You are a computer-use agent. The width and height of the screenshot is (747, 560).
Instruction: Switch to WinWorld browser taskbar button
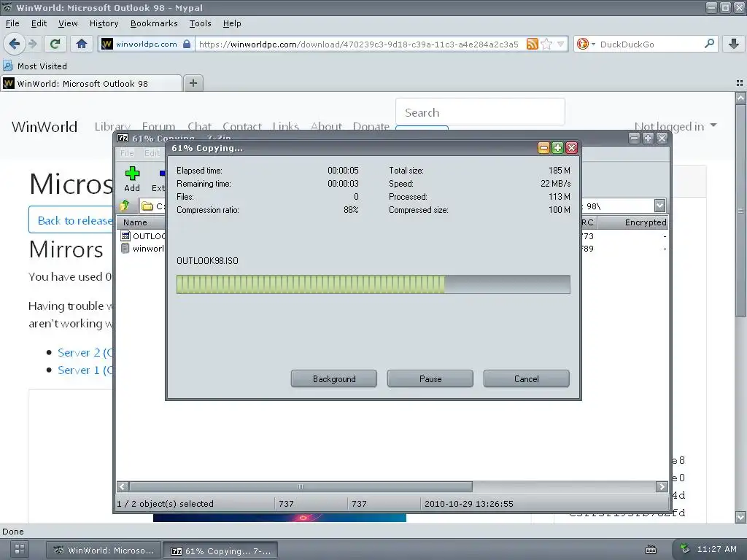(x=104, y=550)
